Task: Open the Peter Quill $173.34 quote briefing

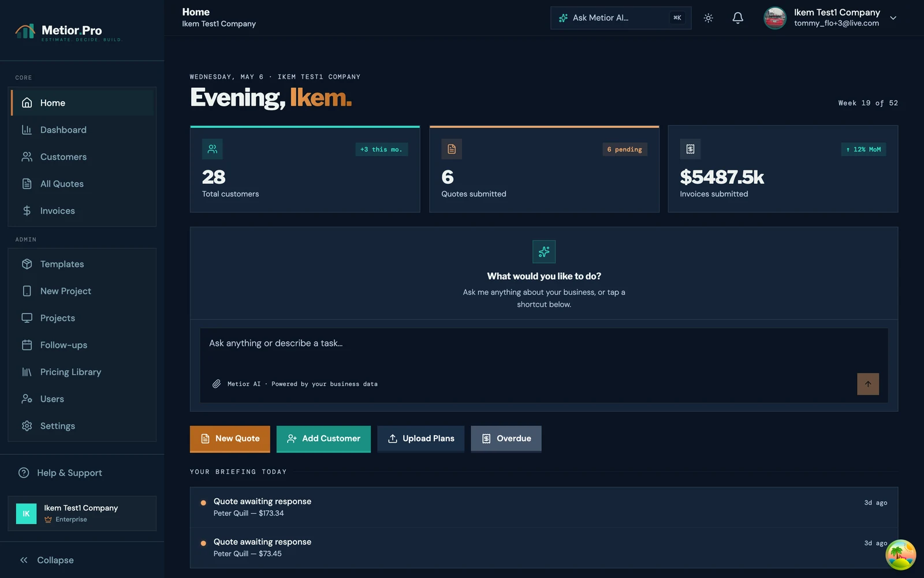Action: (544, 507)
